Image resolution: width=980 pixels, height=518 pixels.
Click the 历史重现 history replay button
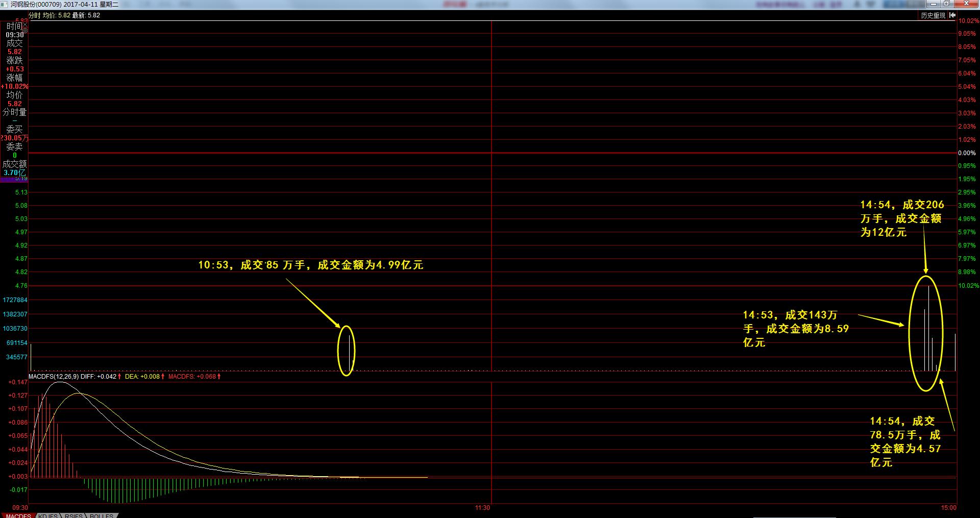click(x=933, y=15)
